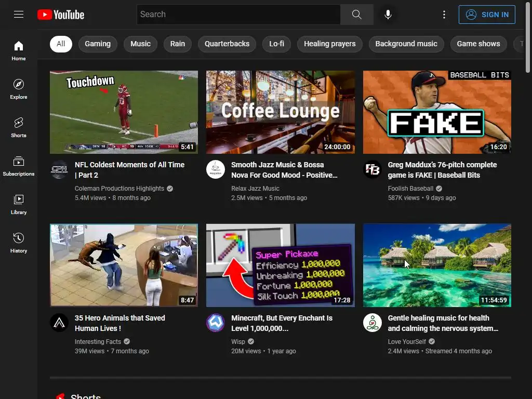532x399 pixels.
Task: Click Interesting Facts channel name
Action: click(x=98, y=342)
